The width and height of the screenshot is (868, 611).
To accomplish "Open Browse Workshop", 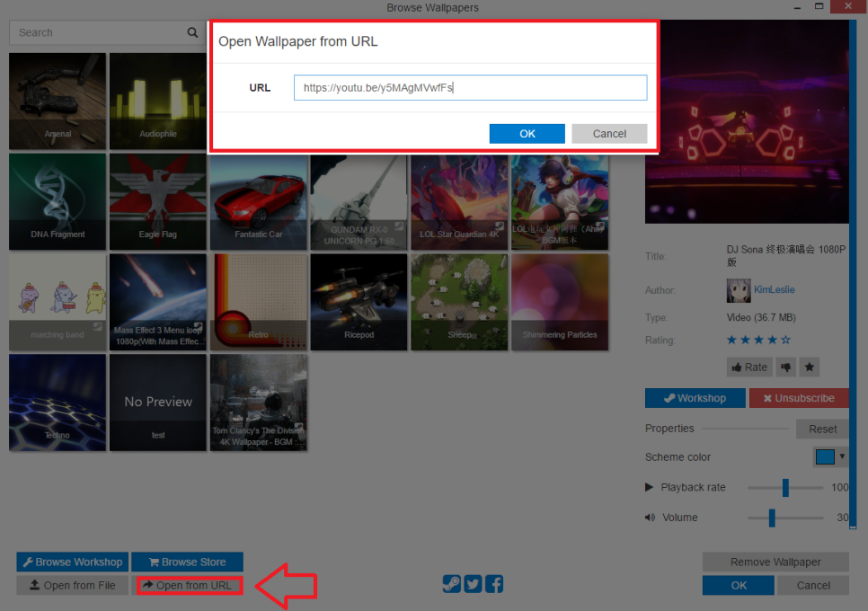I will pos(73,562).
